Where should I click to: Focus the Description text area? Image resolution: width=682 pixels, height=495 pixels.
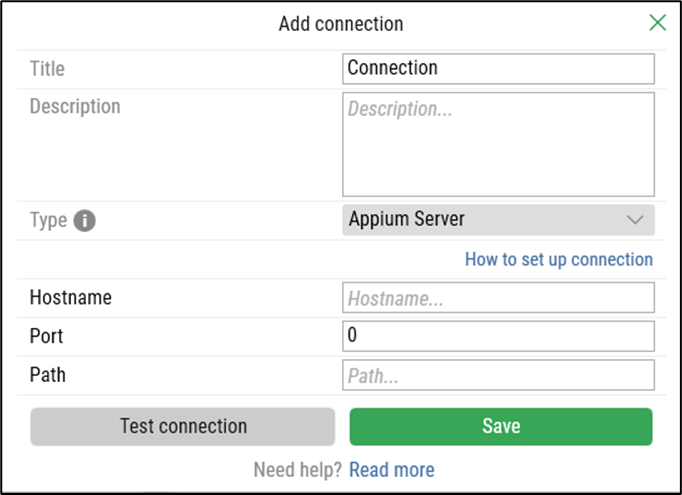pos(497,144)
